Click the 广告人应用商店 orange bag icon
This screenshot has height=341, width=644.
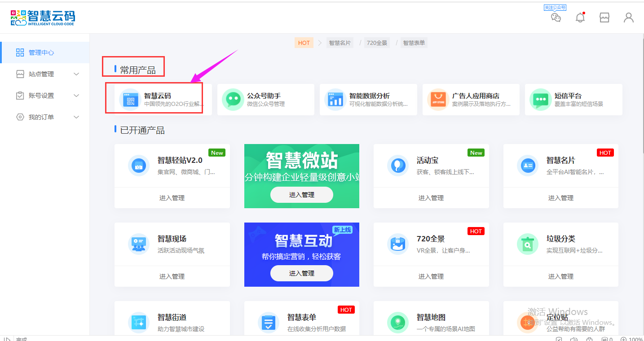[437, 100]
